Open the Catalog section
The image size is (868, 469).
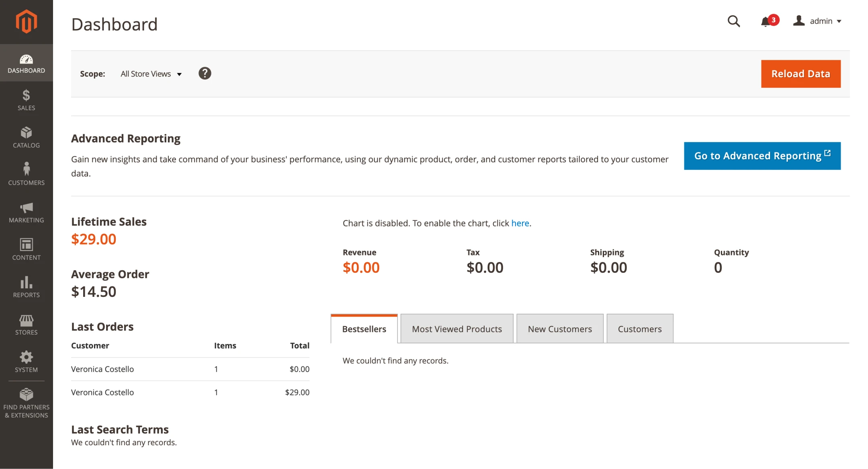point(26,137)
